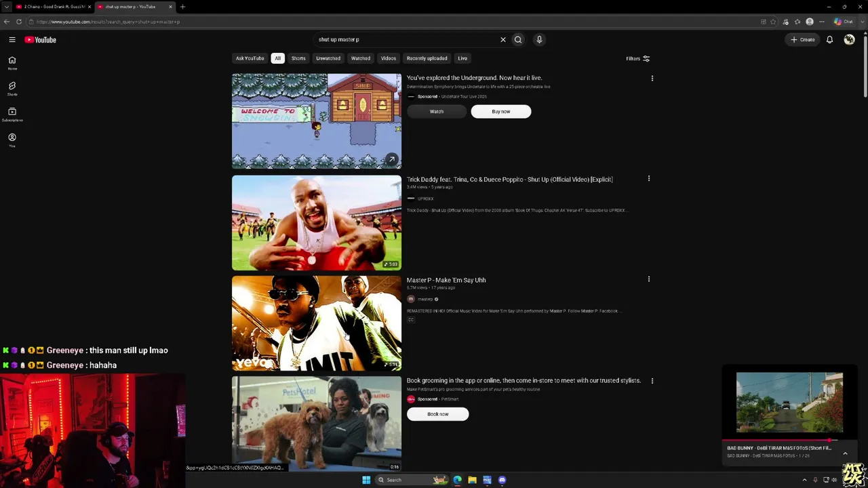Open the Undertale ad headline link
This screenshot has height=488, width=868.
click(474, 78)
